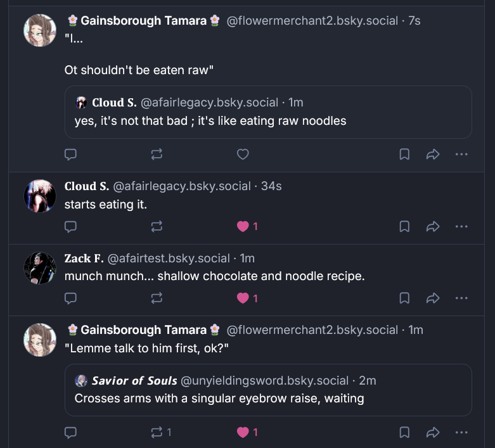This screenshot has width=495, height=448.
Task: Open Zack F.'s profile via handle @afairtest.bsky.social
Action: tap(169, 259)
